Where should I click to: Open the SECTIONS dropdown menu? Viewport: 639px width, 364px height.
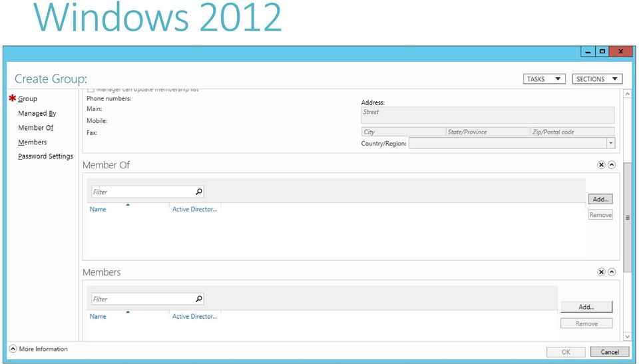pos(597,79)
